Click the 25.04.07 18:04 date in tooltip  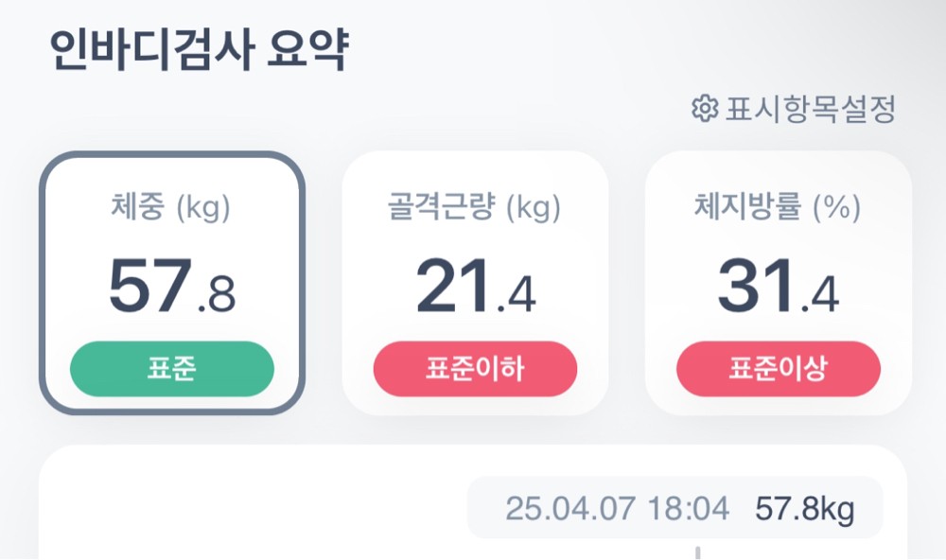617,509
